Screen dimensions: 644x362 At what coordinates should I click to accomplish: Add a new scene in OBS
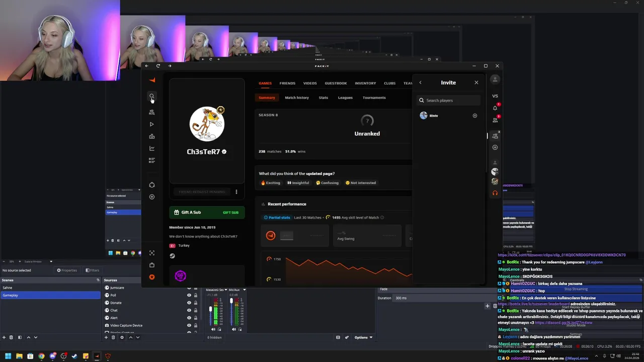pos(4,337)
